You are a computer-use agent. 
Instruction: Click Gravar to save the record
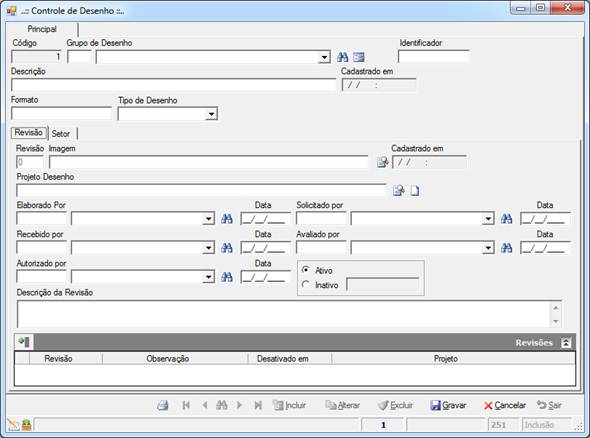click(x=448, y=405)
